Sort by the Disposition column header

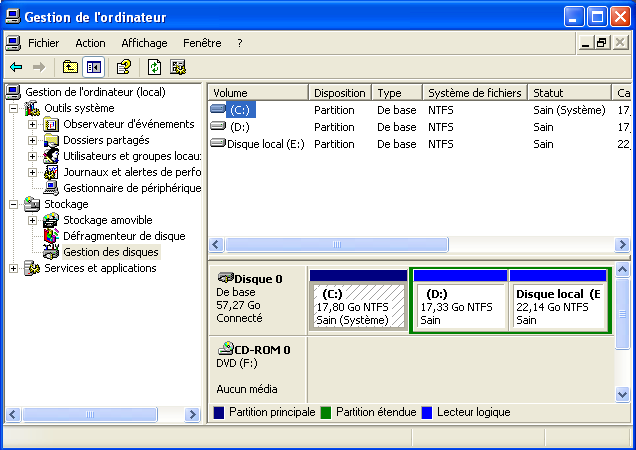[340, 93]
